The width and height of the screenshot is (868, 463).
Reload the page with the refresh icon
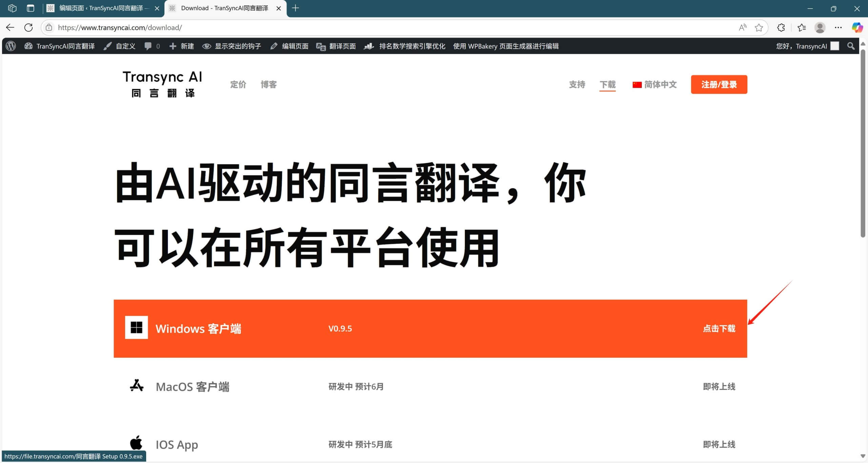(28, 27)
